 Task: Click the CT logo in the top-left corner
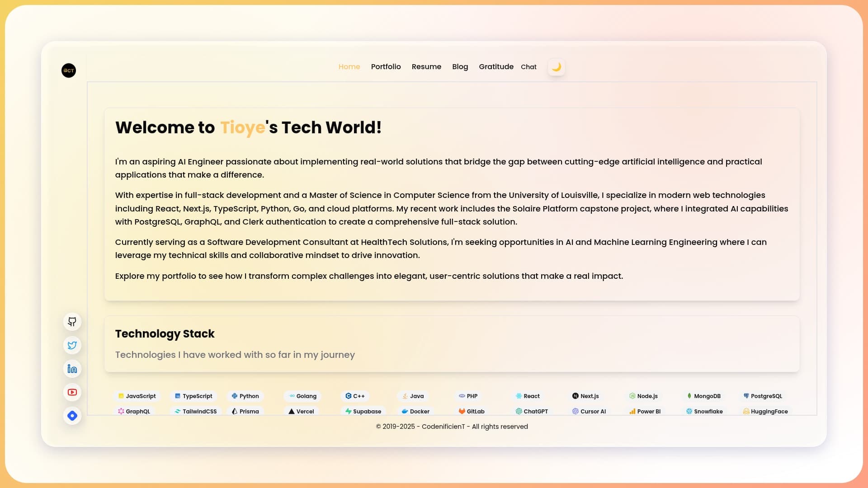(x=68, y=70)
